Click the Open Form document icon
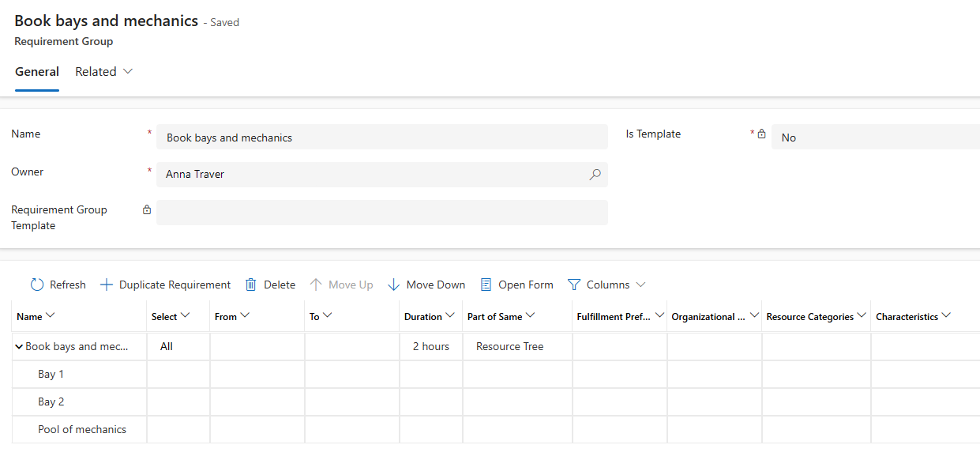This screenshot has width=980, height=475. (x=486, y=285)
